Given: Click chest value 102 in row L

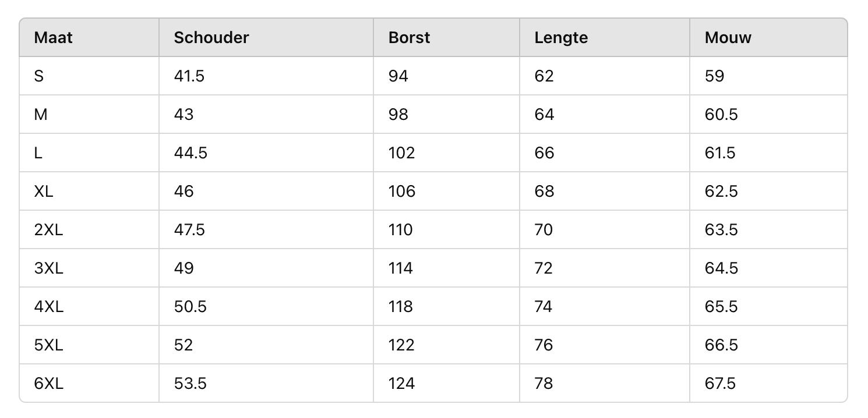Looking at the screenshot, I should [x=401, y=153].
